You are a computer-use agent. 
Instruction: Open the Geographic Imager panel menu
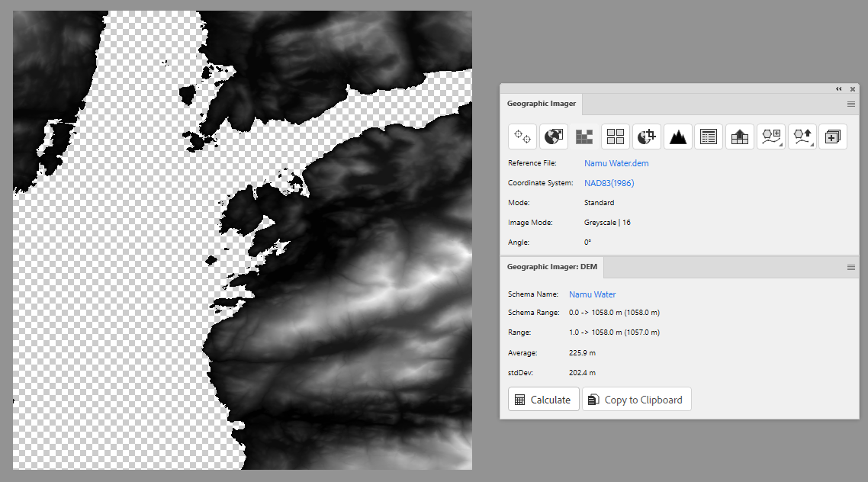point(851,104)
